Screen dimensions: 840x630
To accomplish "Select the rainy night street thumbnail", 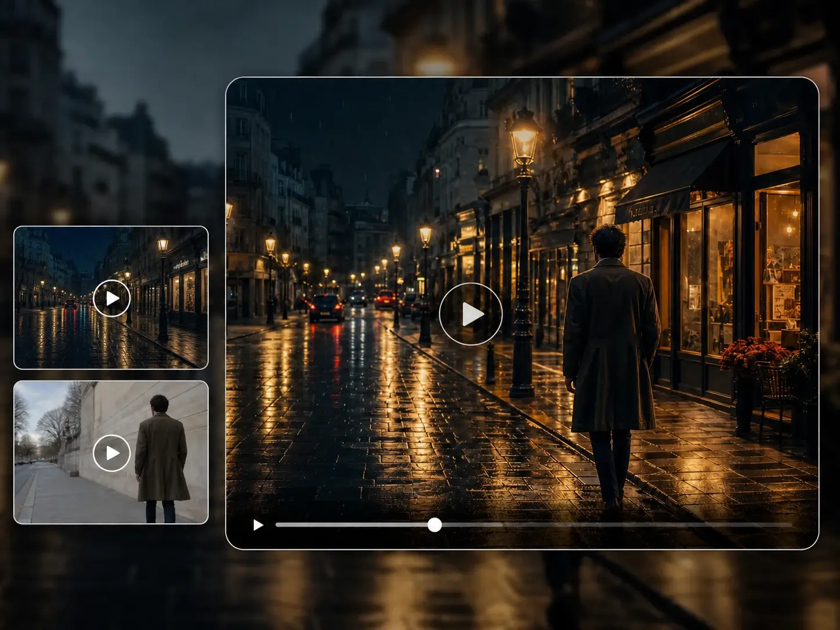I will click(x=111, y=298).
